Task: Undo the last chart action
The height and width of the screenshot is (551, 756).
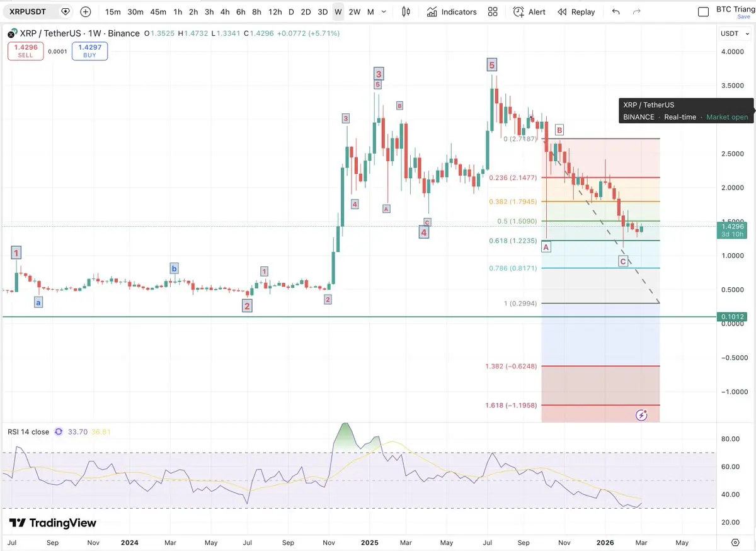Action: (x=616, y=12)
